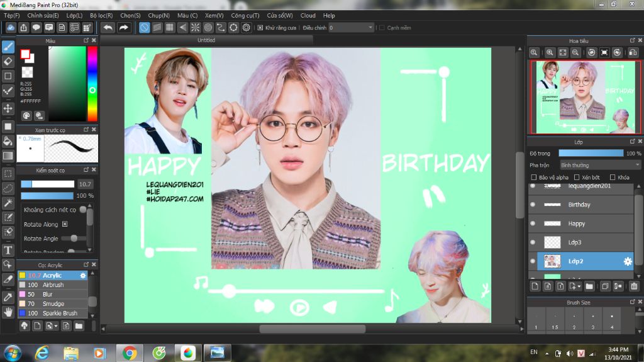Create a new folder in layers panel
The width and height of the screenshot is (644, 362).
pyautogui.click(x=589, y=286)
